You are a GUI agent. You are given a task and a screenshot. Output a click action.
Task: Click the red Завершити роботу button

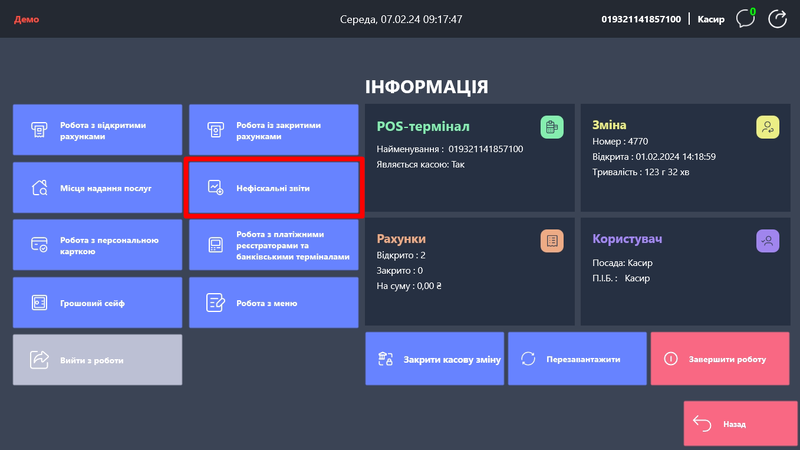pyautogui.click(x=720, y=359)
